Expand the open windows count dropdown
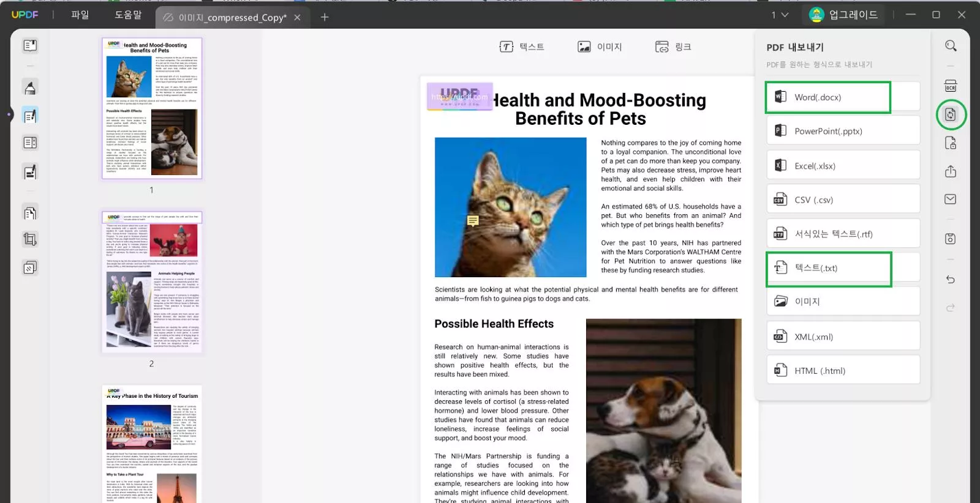Viewport: 980px width, 503px height. (x=780, y=15)
